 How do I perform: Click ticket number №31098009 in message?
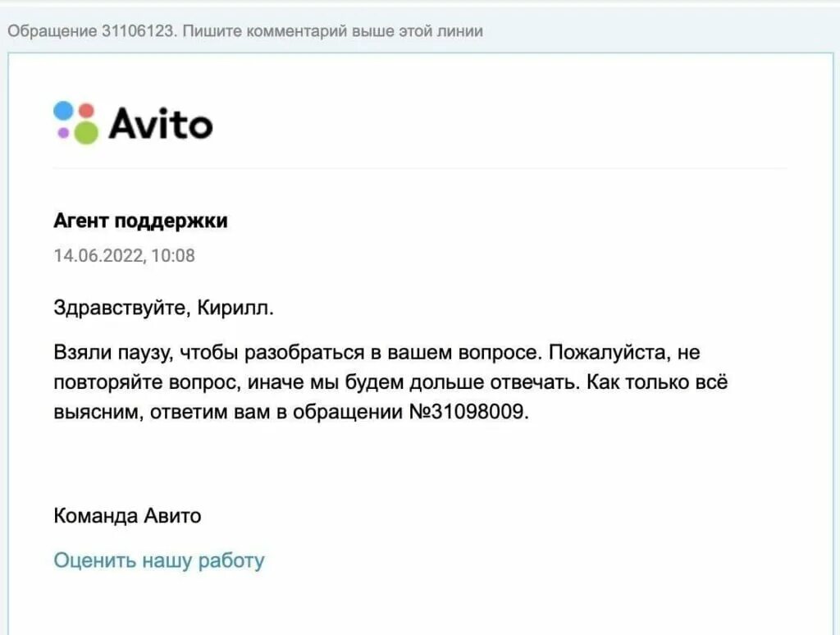(466, 412)
